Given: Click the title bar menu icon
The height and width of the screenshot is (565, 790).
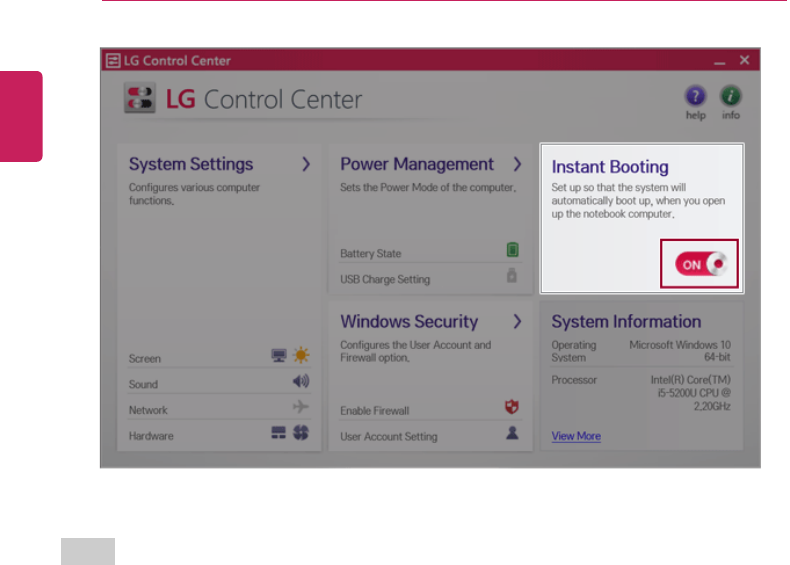Looking at the screenshot, I should pyautogui.click(x=113, y=60).
